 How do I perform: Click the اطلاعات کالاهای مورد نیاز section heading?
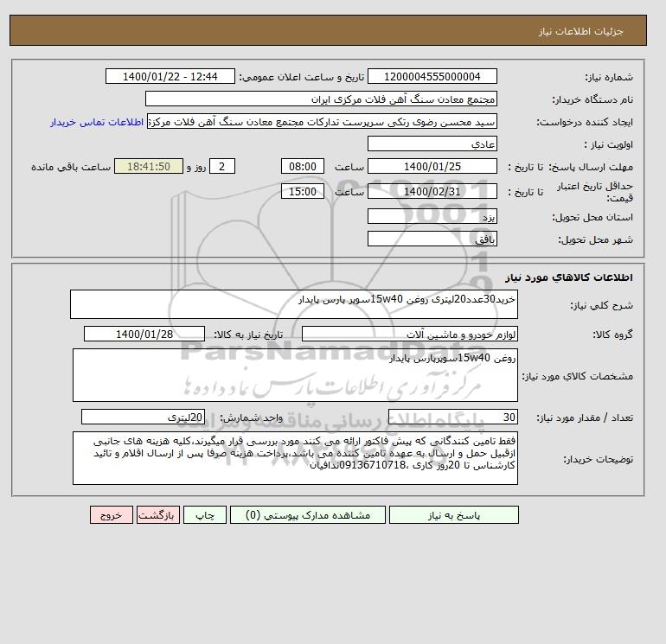569,277
